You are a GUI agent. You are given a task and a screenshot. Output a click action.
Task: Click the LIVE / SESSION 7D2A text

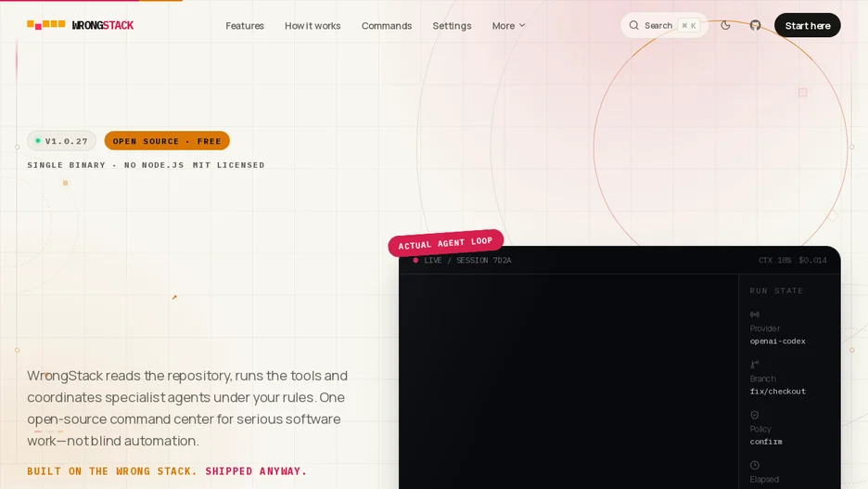click(467, 261)
